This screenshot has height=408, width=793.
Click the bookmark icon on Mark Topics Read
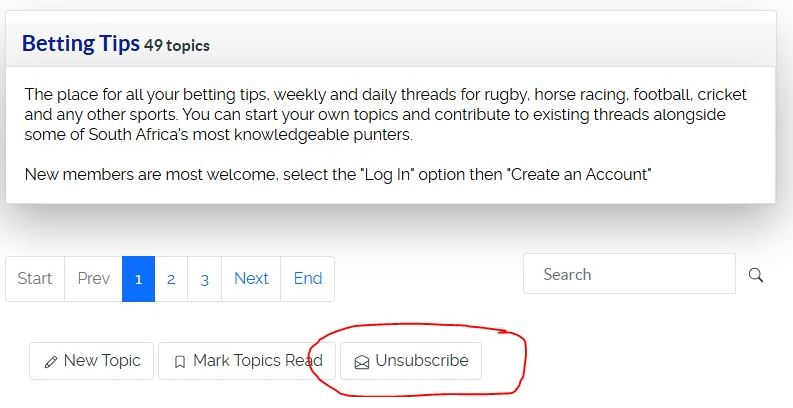(180, 362)
